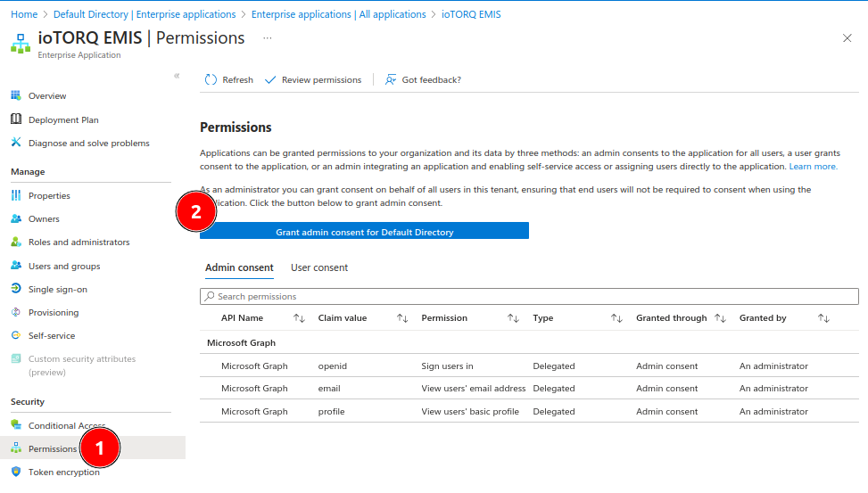The image size is (868, 493).
Task: Open Custom security attributes (preview) item
Action: pos(82,366)
